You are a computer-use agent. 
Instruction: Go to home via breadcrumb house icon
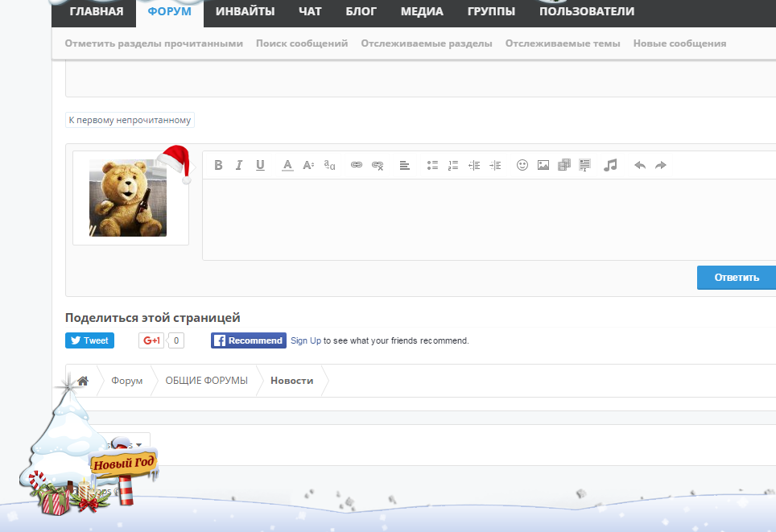coord(82,381)
